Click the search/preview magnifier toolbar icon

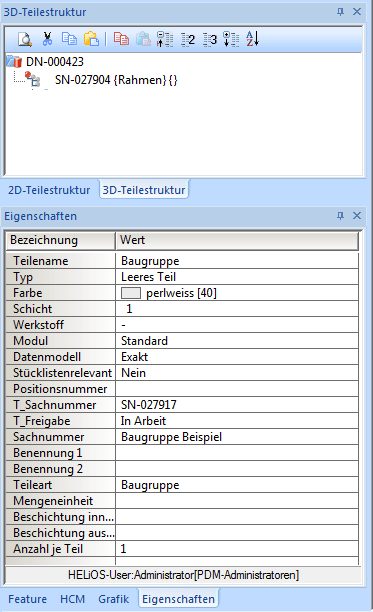point(25,39)
